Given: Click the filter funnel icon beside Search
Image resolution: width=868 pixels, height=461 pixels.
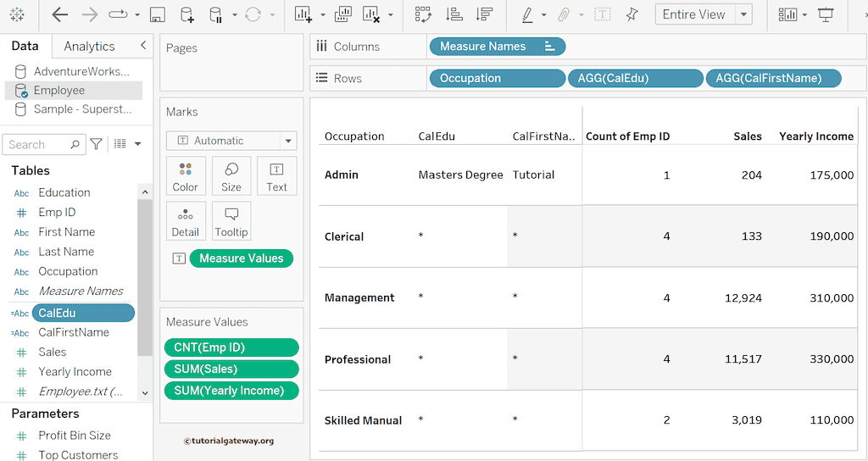Looking at the screenshot, I should coord(97,144).
